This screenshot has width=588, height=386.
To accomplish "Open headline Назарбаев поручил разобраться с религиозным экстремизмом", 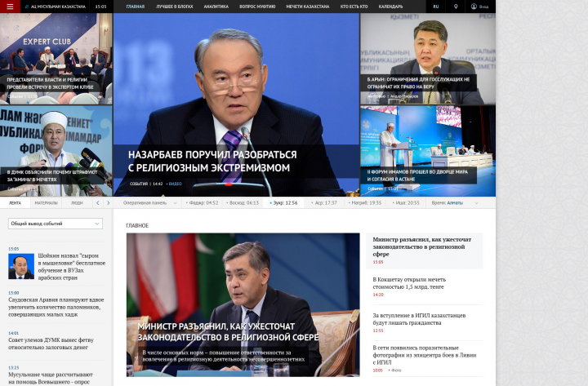I will [212, 161].
